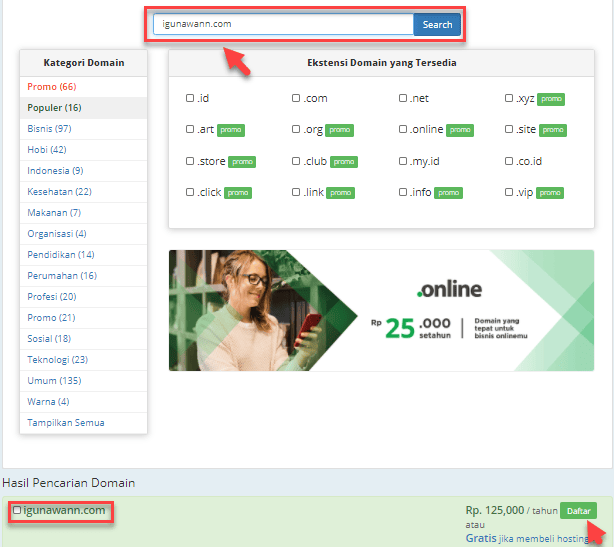Check the .site extension checkbox
Image resolution: width=614 pixels, height=547 pixels.
point(509,129)
